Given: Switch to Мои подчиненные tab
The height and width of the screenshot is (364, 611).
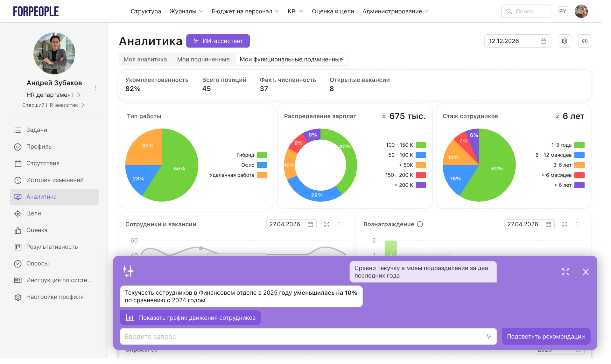Looking at the screenshot, I should (203, 59).
